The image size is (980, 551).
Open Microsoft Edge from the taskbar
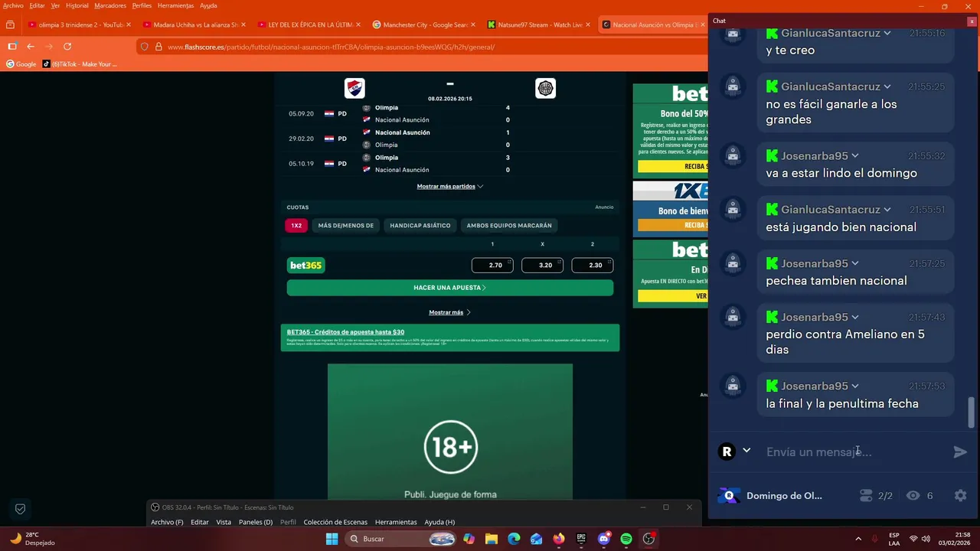(514, 539)
